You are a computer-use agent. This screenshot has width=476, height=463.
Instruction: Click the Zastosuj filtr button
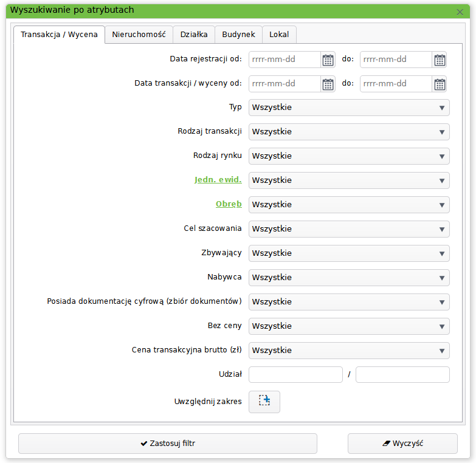[168, 444]
